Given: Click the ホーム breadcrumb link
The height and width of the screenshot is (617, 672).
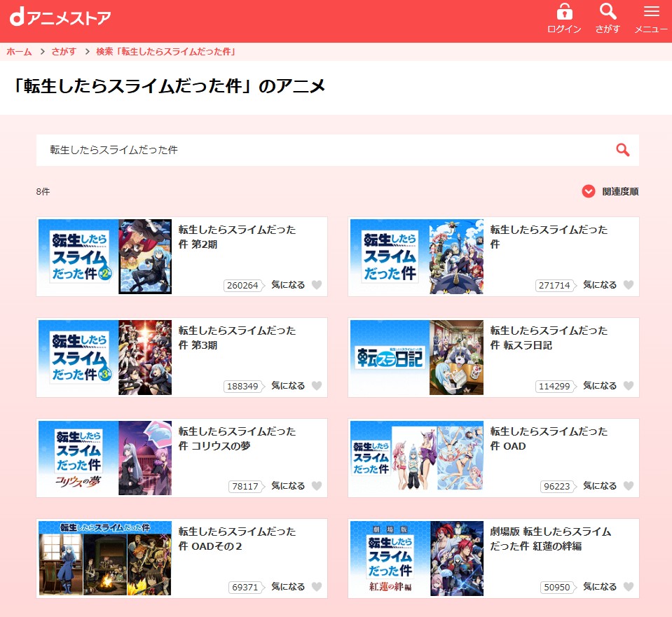Looking at the screenshot, I should pos(19,52).
